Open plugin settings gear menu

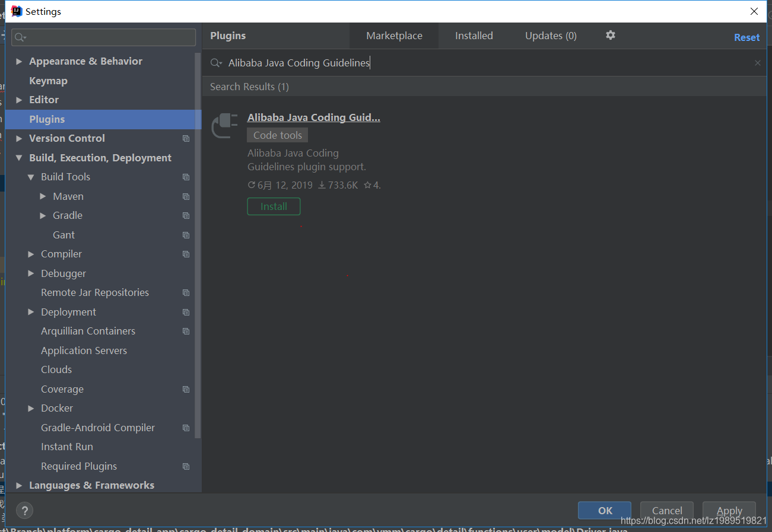(x=610, y=36)
